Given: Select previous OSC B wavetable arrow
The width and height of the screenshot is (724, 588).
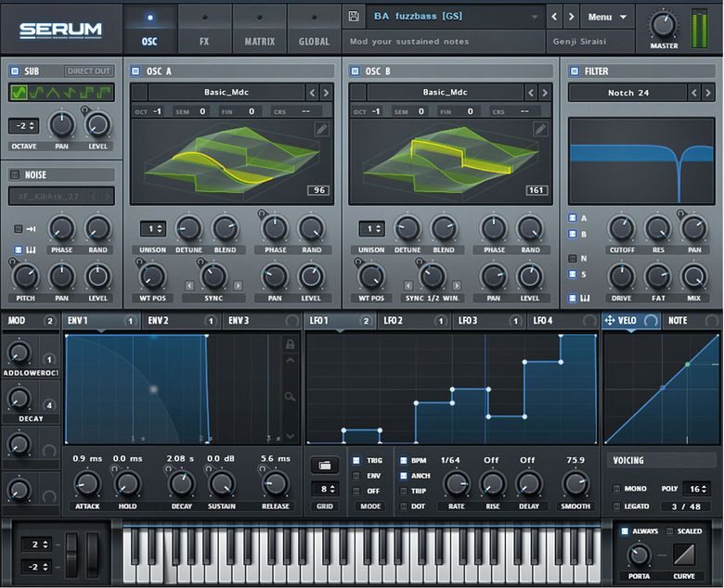Looking at the screenshot, I should tap(531, 93).
